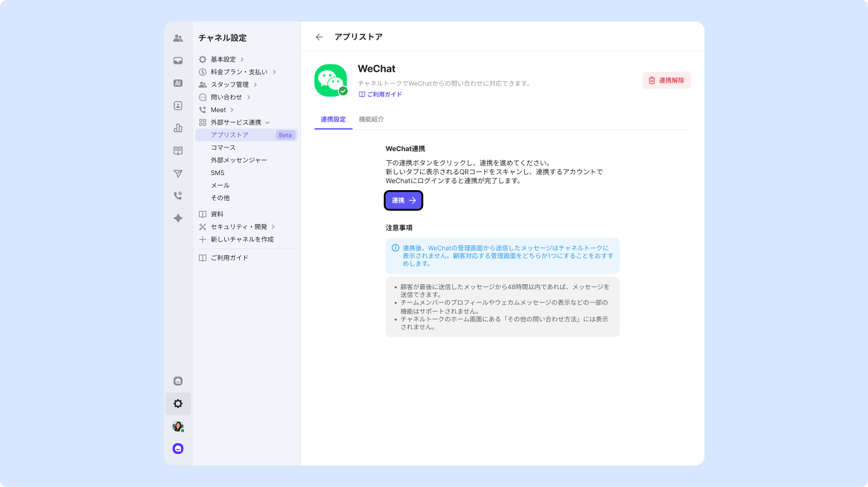868x487 pixels.
Task: Click the WeChat app logo
Action: click(331, 81)
